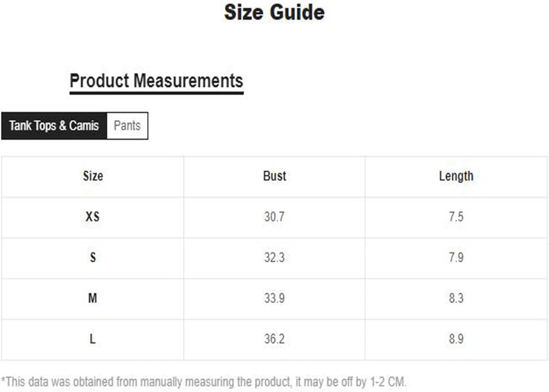
Task: Click the Size Guide title
Action: click(274, 12)
